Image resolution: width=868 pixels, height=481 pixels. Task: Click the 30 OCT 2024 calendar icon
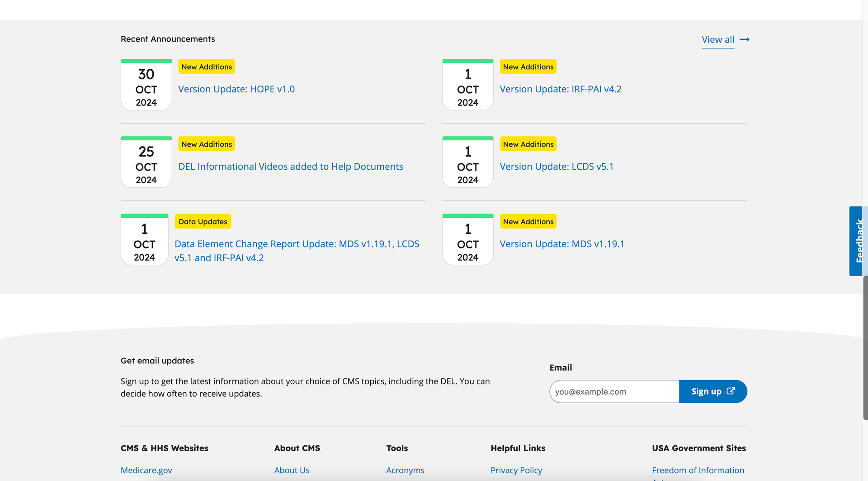click(x=146, y=85)
